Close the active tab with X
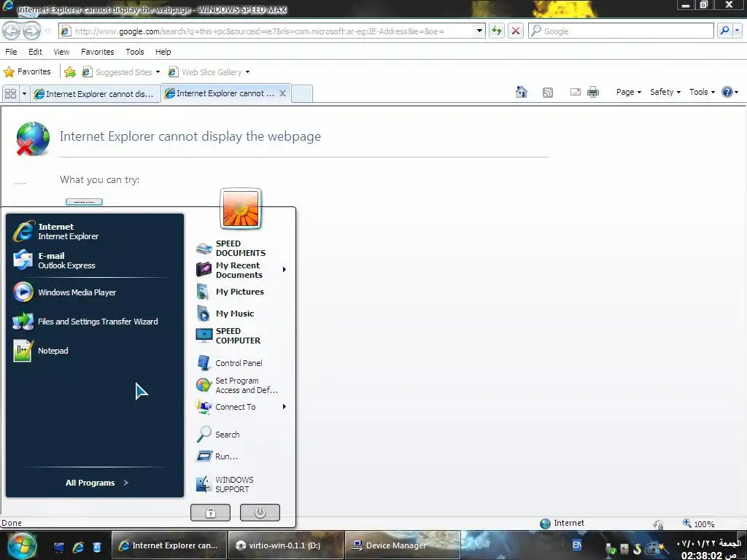The image size is (747, 560). coord(282,93)
